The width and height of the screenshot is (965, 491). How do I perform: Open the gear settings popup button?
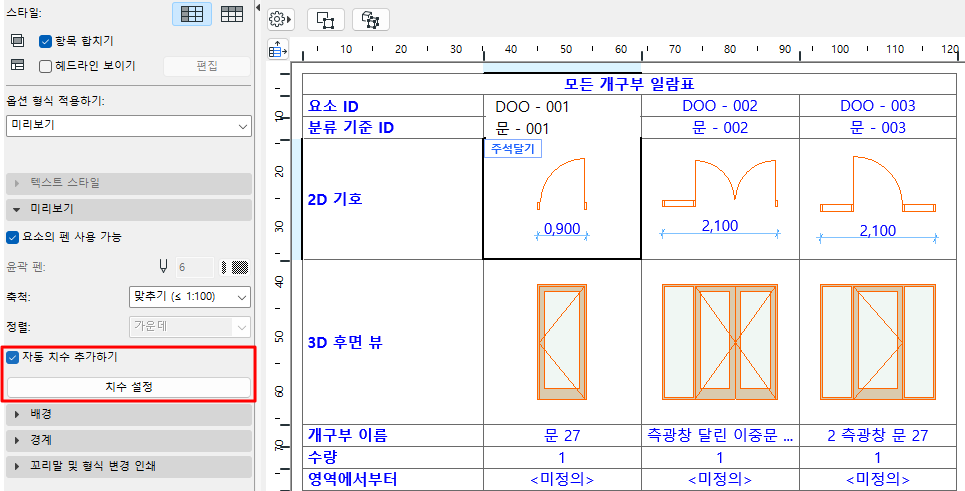(281, 20)
